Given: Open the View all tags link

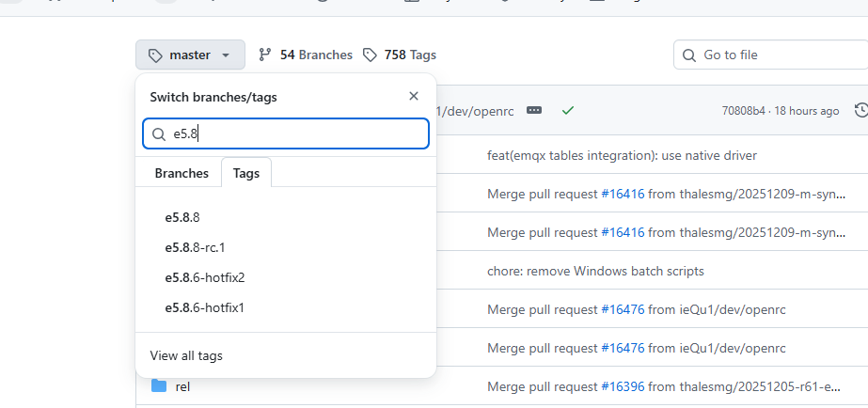Looking at the screenshot, I should [186, 355].
